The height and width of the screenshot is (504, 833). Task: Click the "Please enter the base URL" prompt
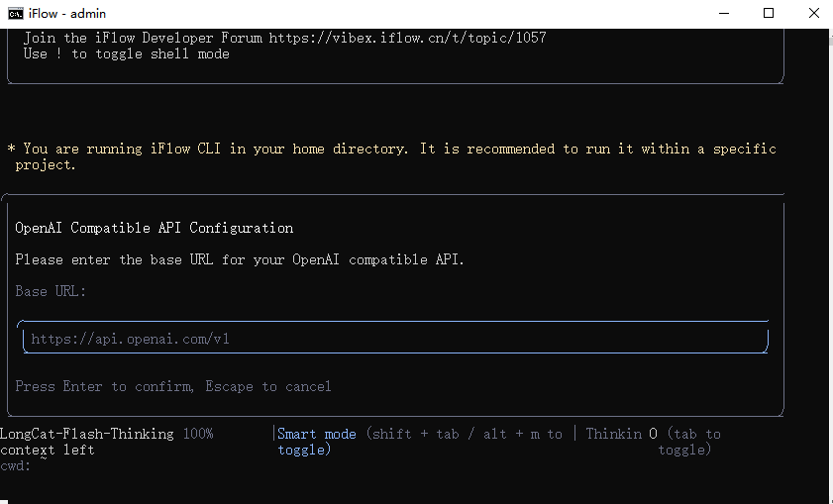(x=239, y=259)
